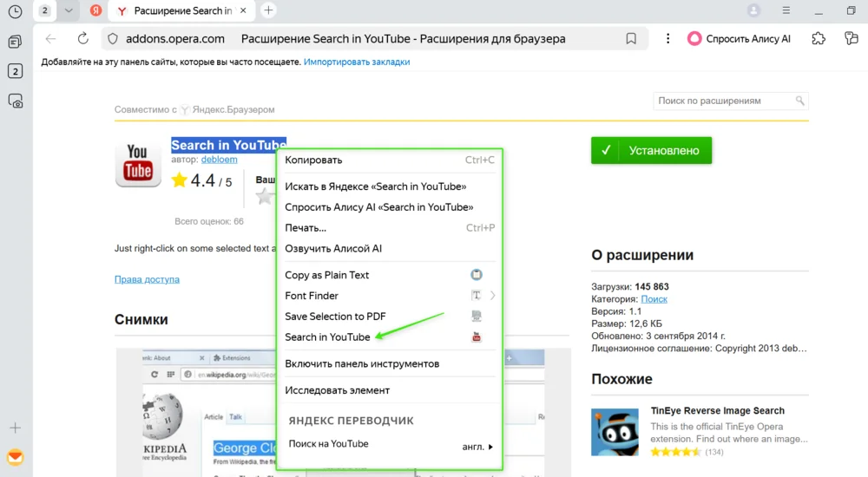Screen dimensions: 868x477
Task: Click the Font Finder T icon
Action: (476, 296)
